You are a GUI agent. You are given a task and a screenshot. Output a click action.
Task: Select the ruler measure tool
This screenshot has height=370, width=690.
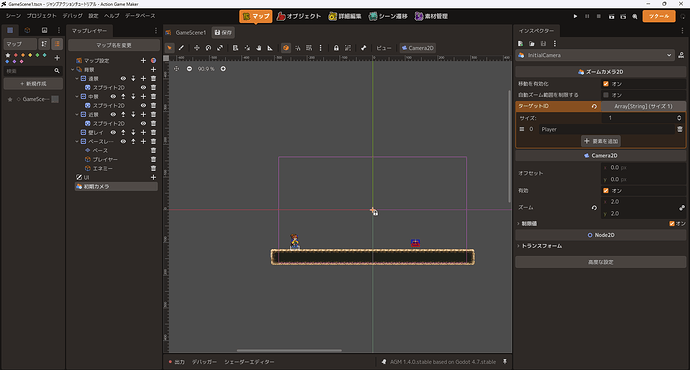[270, 48]
